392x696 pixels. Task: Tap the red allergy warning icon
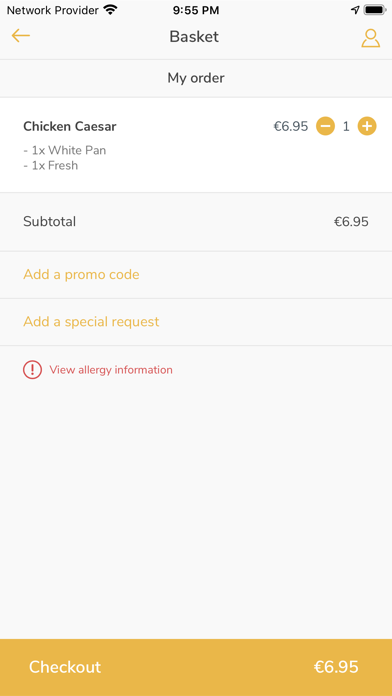(x=32, y=370)
